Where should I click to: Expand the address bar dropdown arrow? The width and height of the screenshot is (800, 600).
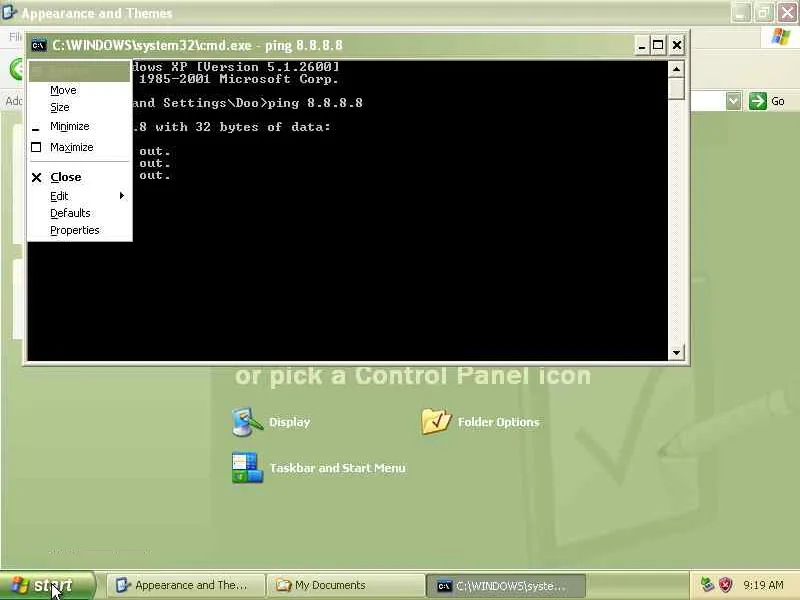click(x=733, y=101)
